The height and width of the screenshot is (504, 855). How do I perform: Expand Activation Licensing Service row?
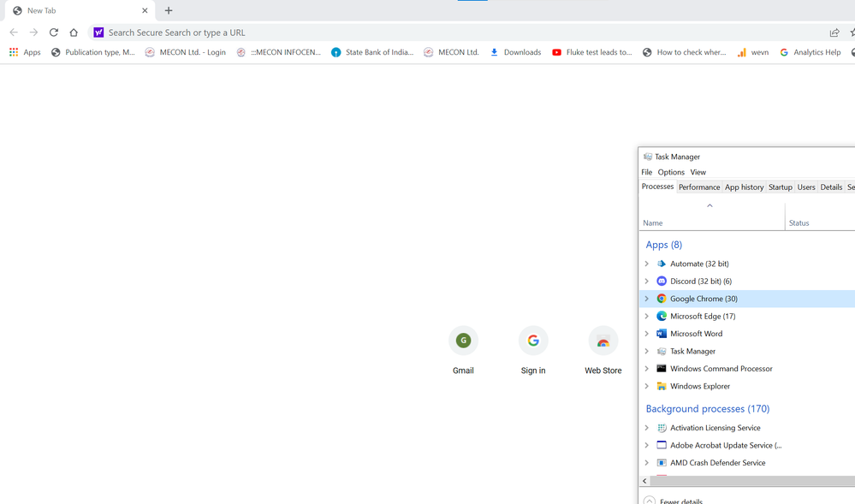(647, 428)
